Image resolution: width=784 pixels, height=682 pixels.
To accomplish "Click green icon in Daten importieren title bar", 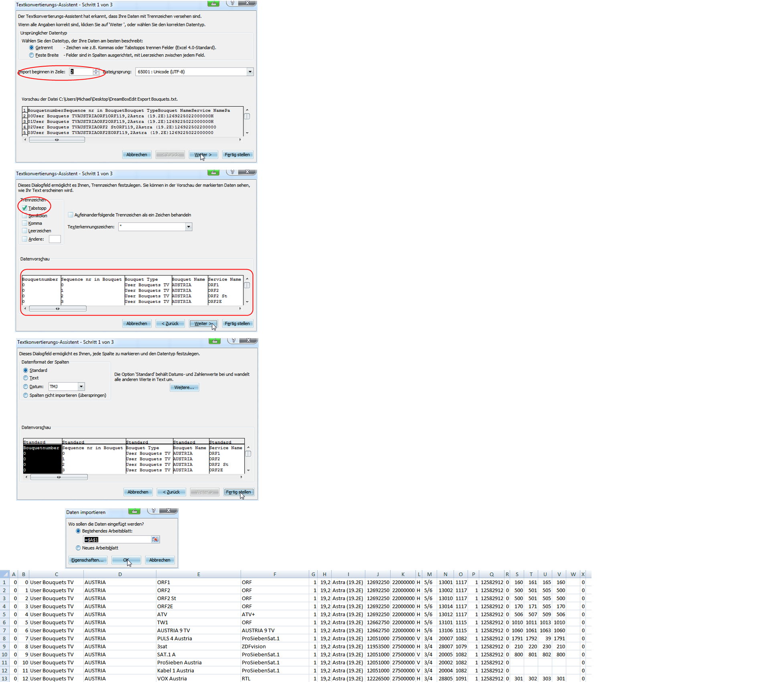I will [134, 511].
